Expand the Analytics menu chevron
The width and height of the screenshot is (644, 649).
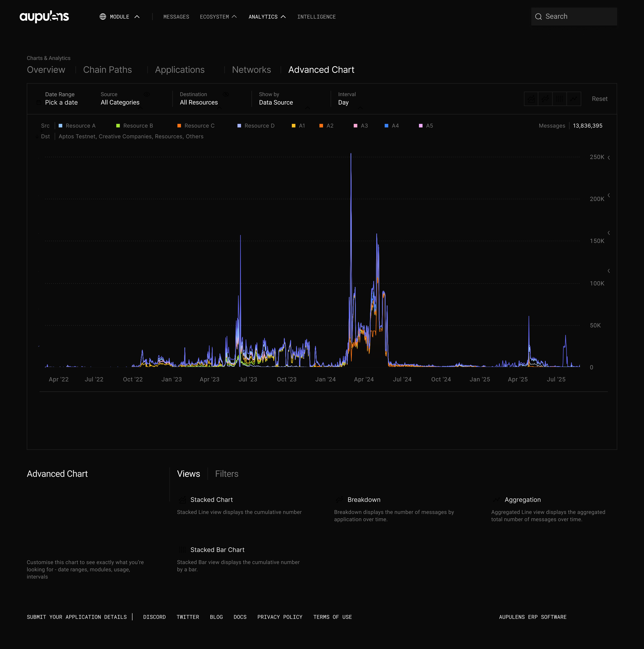coord(283,16)
